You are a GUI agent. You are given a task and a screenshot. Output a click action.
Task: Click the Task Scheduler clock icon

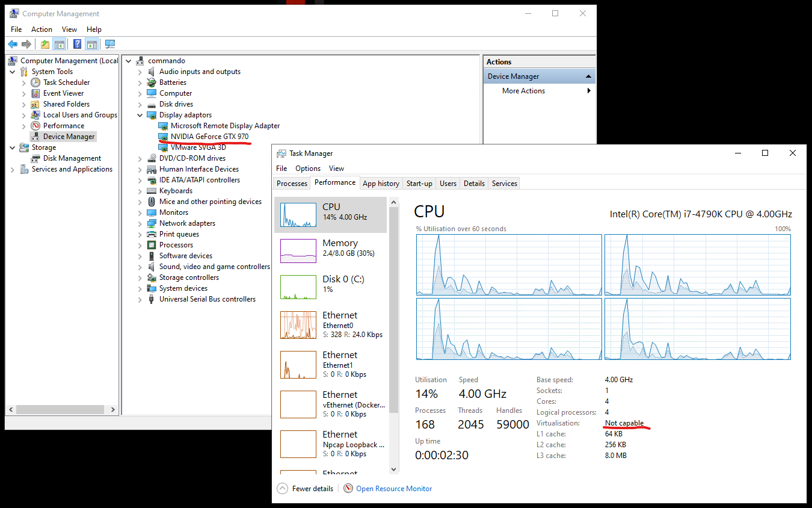35,82
